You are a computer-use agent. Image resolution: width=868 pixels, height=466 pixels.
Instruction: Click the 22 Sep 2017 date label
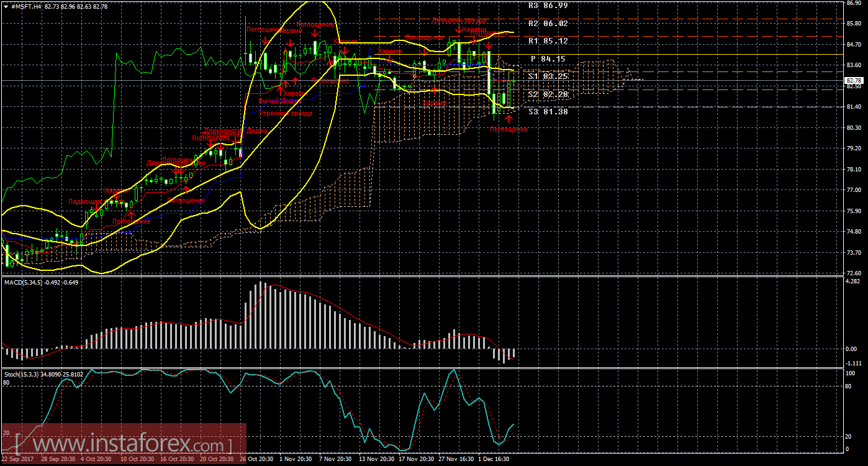19,459
